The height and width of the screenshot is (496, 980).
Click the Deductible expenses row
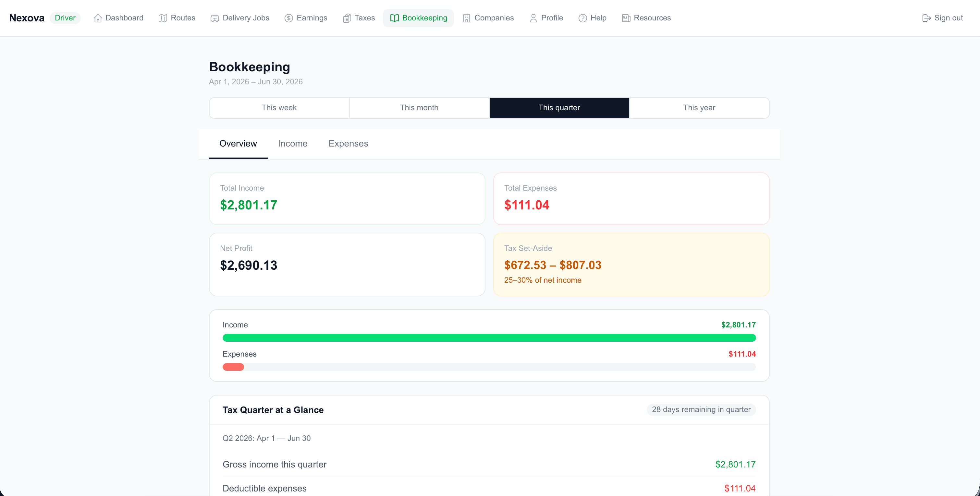tap(489, 488)
